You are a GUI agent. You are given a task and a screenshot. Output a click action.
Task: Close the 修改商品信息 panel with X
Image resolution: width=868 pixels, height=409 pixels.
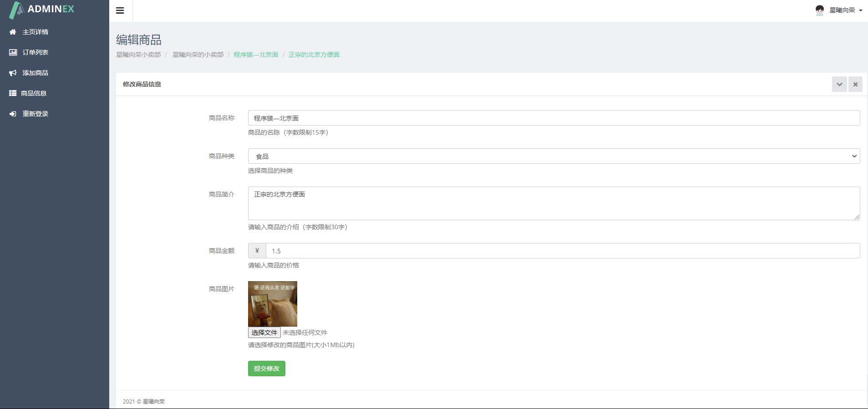pyautogui.click(x=855, y=84)
